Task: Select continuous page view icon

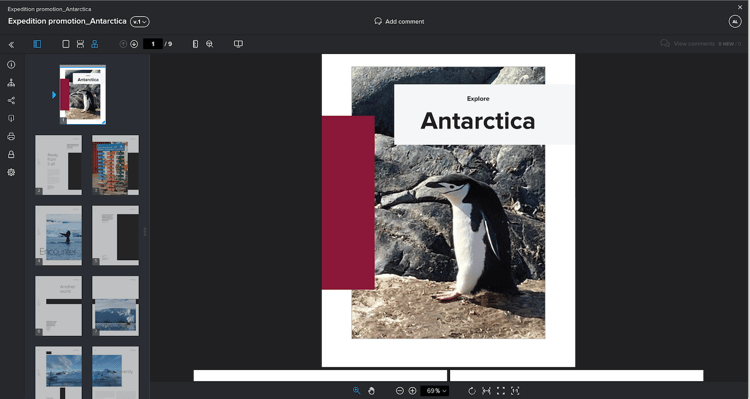Action: click(x=80, y=44)
